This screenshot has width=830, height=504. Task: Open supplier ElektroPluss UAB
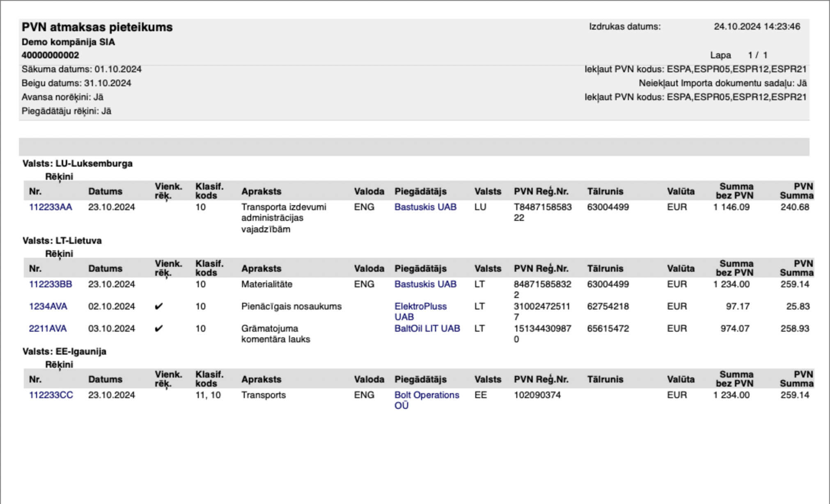(420, 312)
